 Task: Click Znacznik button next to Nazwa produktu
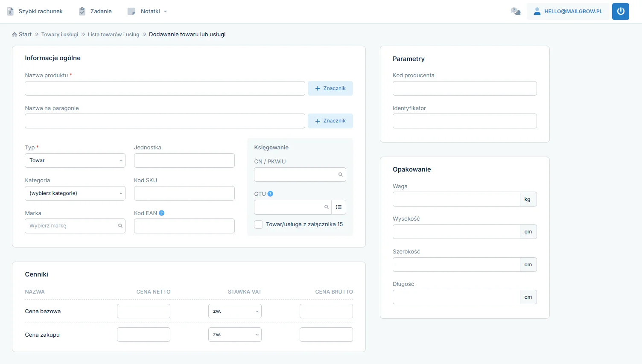click(x=330, y=88)
